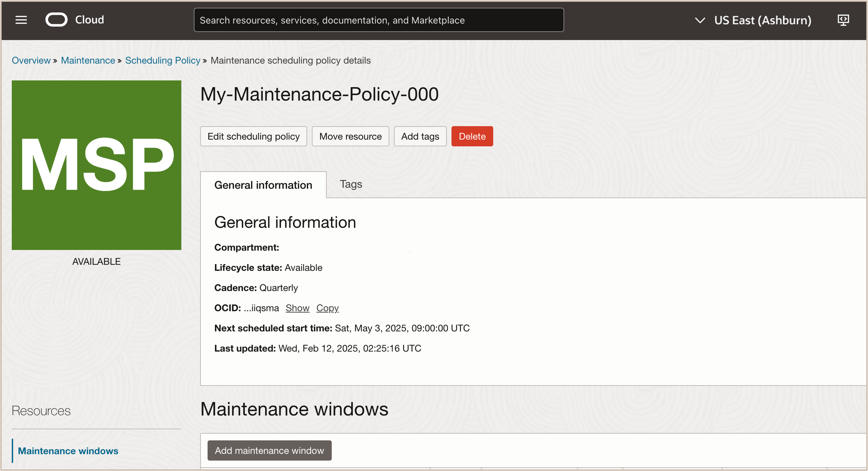This screenshot has width=868, height=471.
Task: Open the Add tags dialog
Action: [x=420, y=136]
